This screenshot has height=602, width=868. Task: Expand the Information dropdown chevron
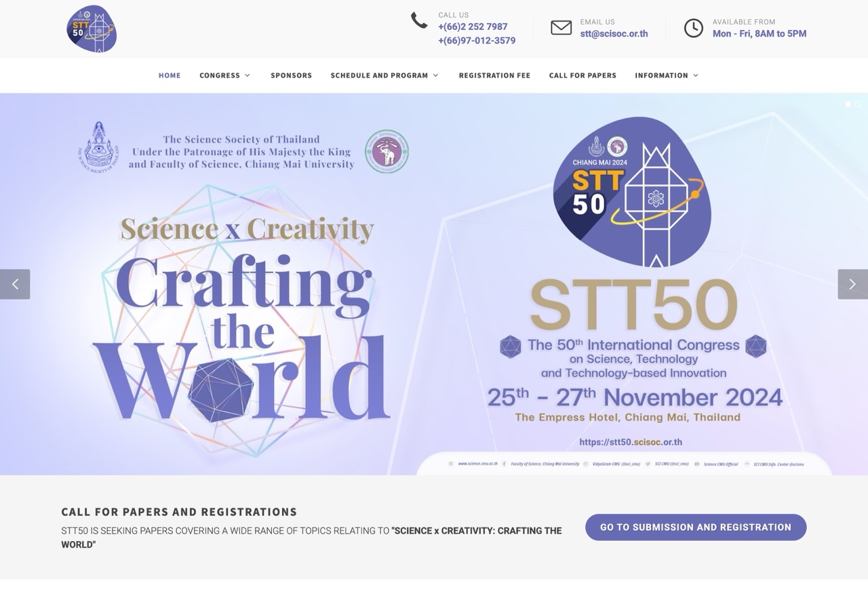[696, 75]
